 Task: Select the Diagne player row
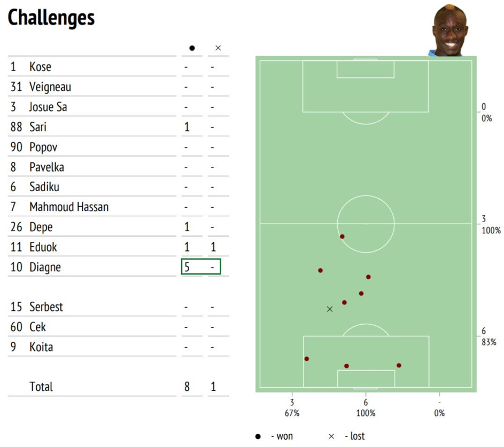point(118,266)
